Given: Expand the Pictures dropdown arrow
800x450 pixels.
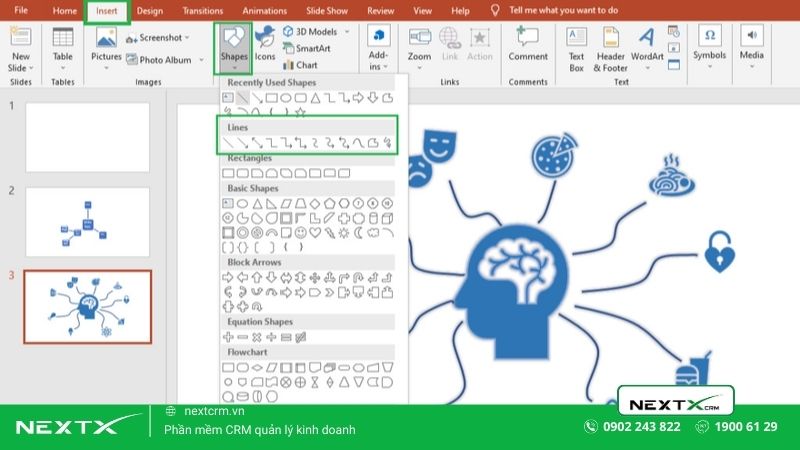Looking at the screenshot, I should click(106, 68).
